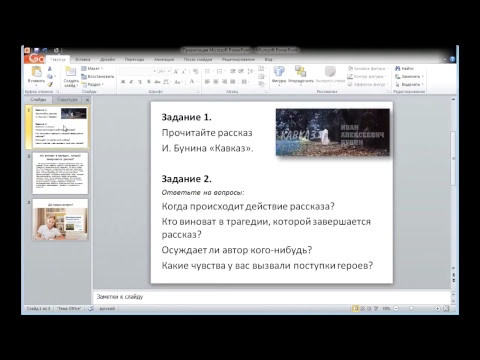Click the Cut scissors icon
Image resolution: width=480 pixels, height=360 pixels.
[x=50, y=69]
